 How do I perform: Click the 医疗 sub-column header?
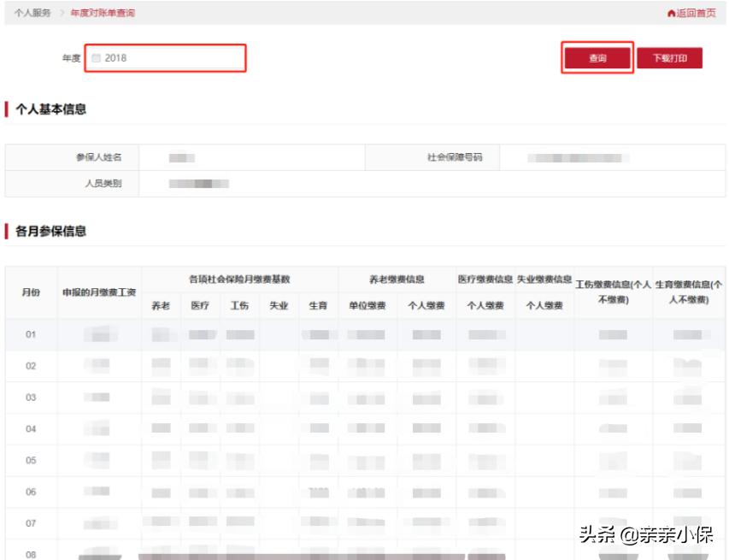(x=200, y=306)
